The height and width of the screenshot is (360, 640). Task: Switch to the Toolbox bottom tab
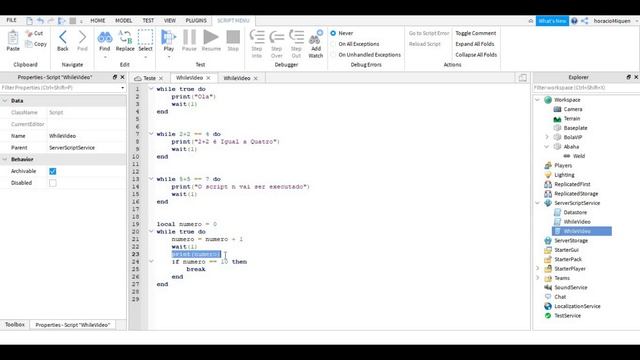(x=15, y=325)
